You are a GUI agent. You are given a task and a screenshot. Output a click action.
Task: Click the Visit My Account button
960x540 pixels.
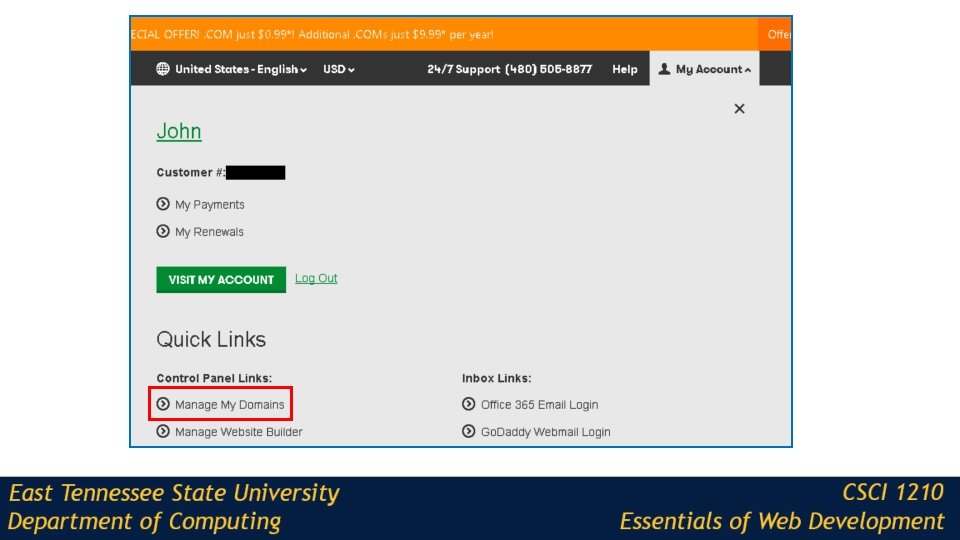221,279
